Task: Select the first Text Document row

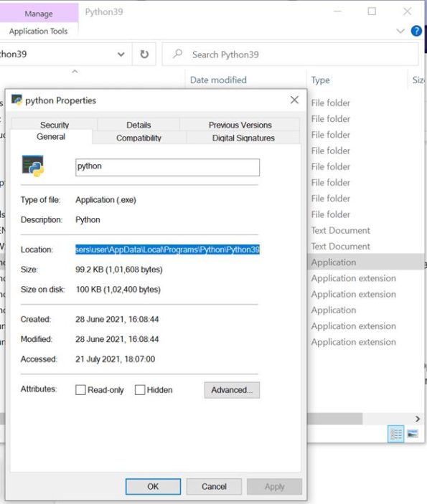Action: [x=340, y=230]
